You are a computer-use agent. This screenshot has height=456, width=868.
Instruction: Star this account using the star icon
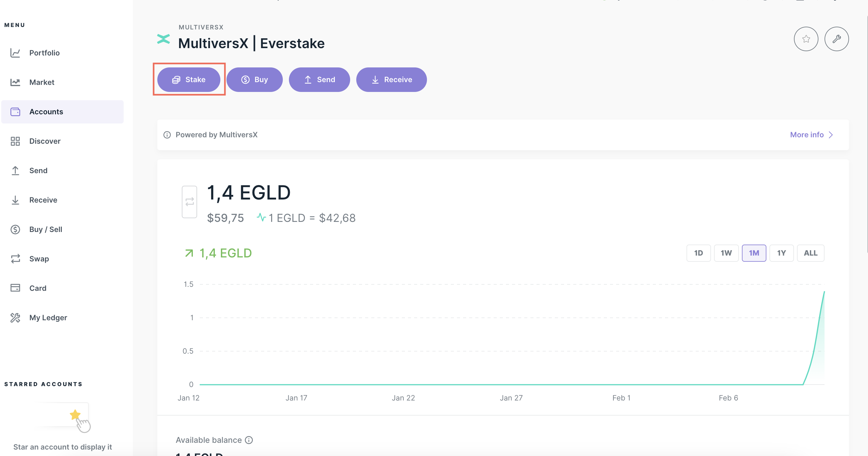[x=806, y=39]
